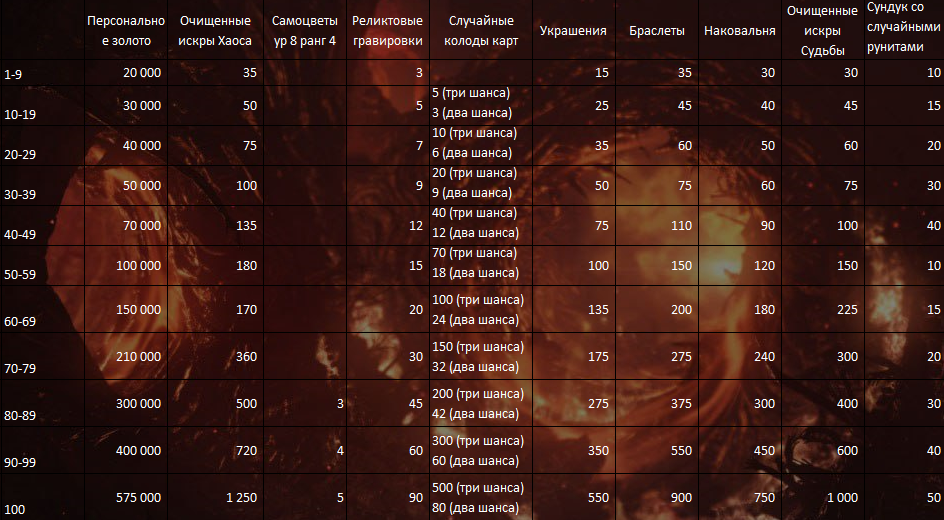Click the gold value '210 000'
944x520 pixels.
(x=138, y=356)
